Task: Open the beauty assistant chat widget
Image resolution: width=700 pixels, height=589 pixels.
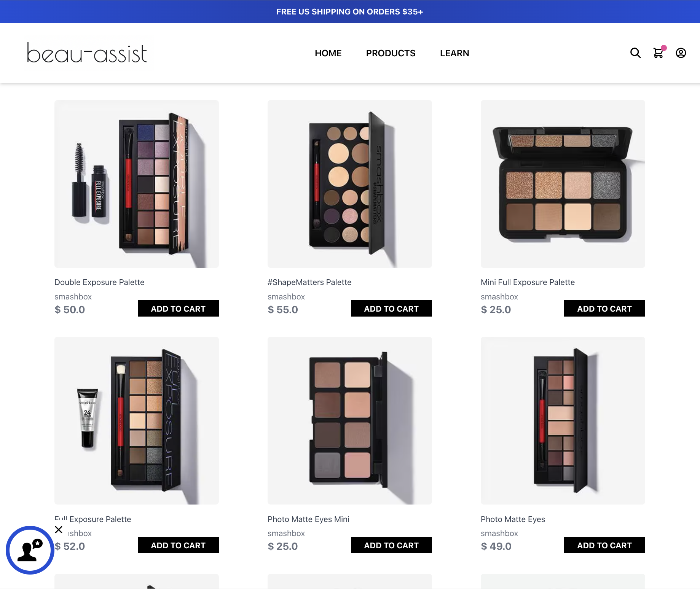Action: (30, 550)
